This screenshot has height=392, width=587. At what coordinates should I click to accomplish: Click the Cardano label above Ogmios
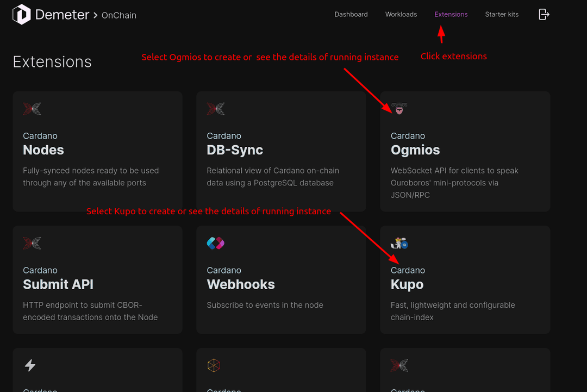pyautogui.click(x=408, y=136)
